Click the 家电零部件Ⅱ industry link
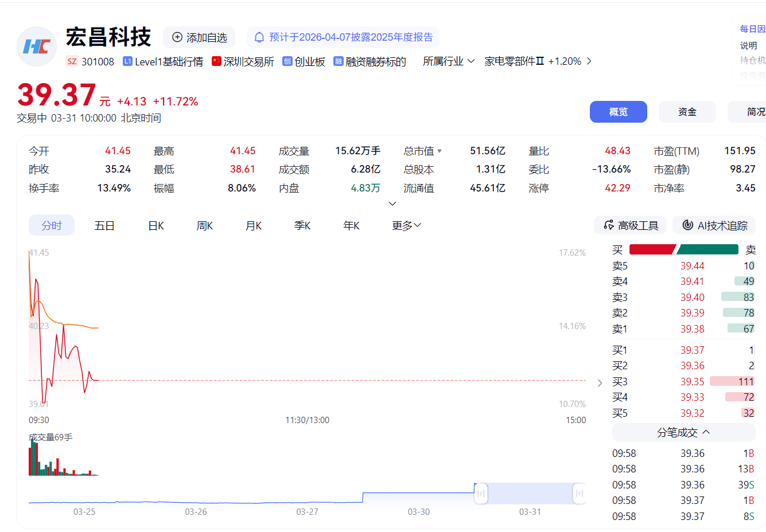 [514, 61]
